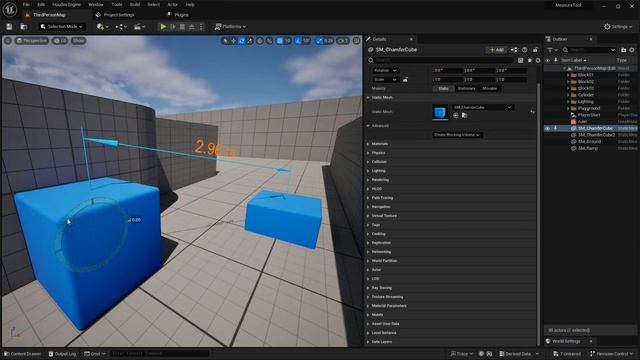Select SM_ChamferCube2 in the Outliner

[x=596, y=135]
